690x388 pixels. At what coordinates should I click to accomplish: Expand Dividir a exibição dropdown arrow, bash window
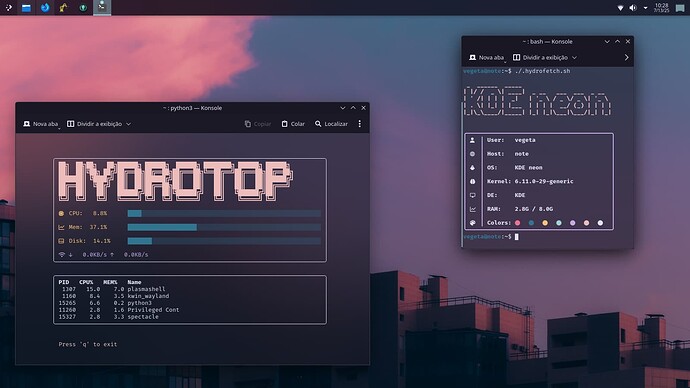point(574,58)
